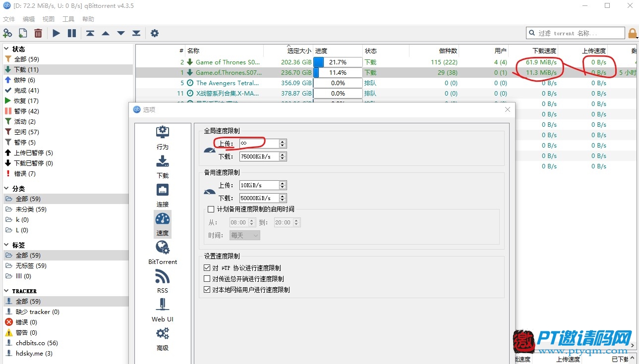Image resolution: width=639 pixels, height=364 pixels.
Task: Click the lock icon beside filter box
Action: coord(633,33)
